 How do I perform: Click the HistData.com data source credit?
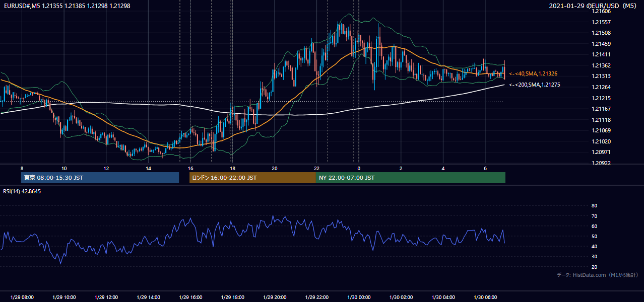coord(598,275)
